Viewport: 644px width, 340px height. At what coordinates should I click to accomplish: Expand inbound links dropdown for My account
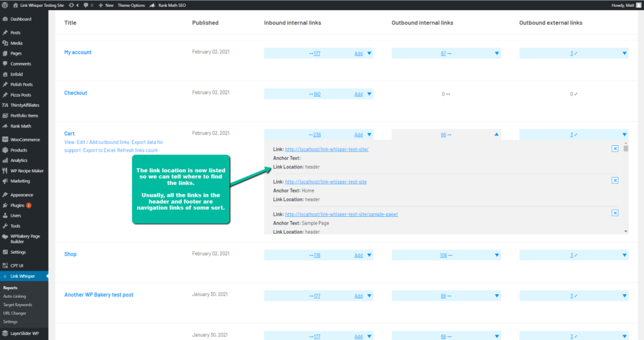click(x=369, y=53)
